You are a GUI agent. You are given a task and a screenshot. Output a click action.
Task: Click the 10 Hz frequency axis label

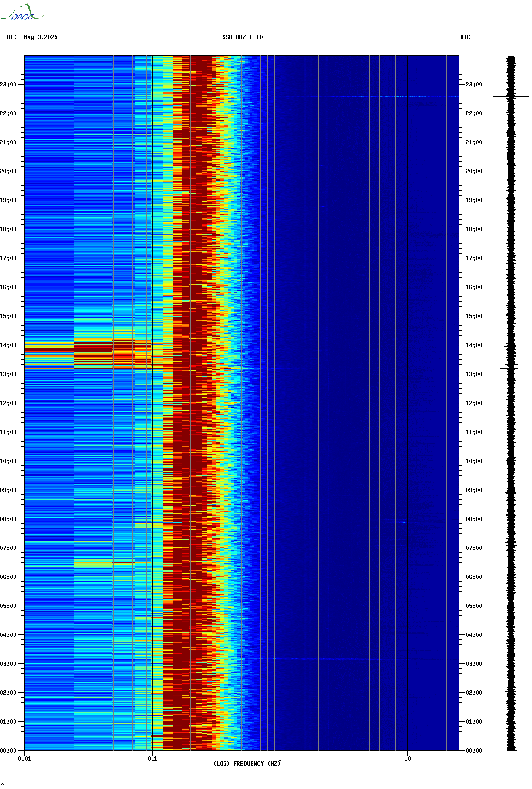(x=407, y=759)
